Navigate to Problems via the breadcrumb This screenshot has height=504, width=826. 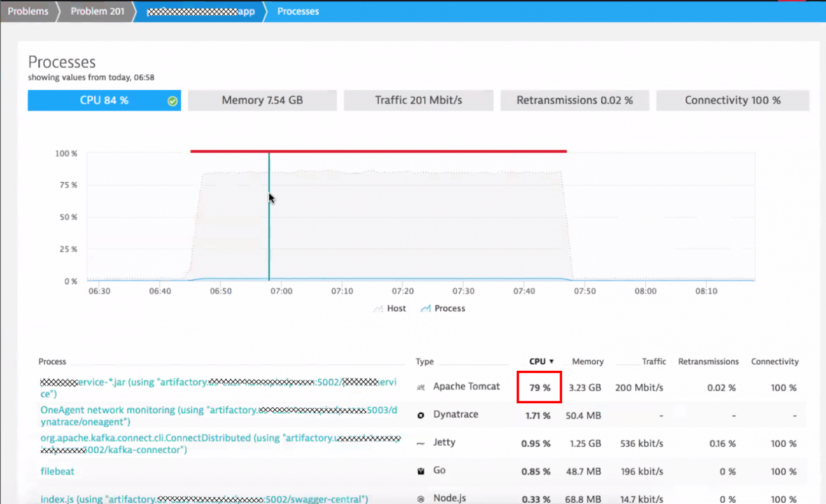coord(28,11)
